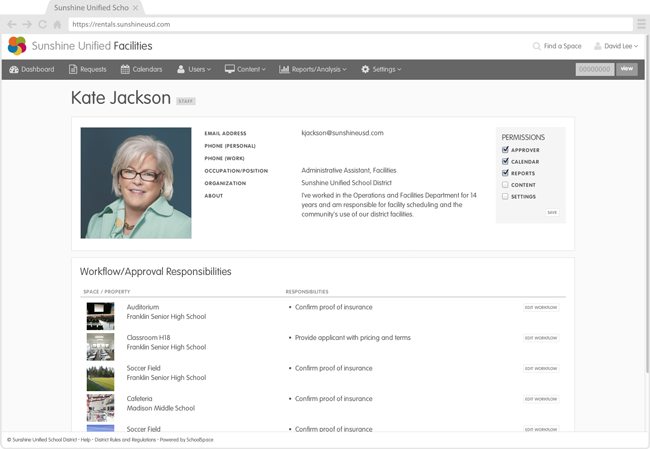Edit workflow for Cafeteria

(541, 399)
